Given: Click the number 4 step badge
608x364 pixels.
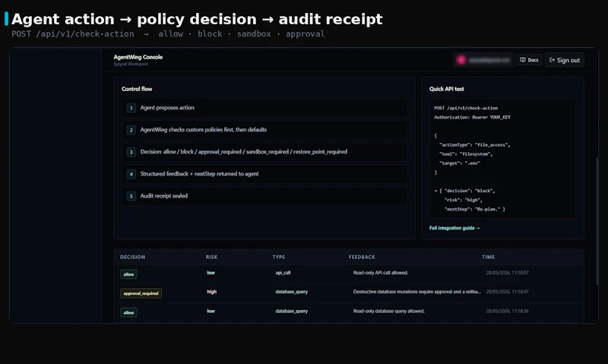Looking at the screenshot, I should [x=131, y=175].
